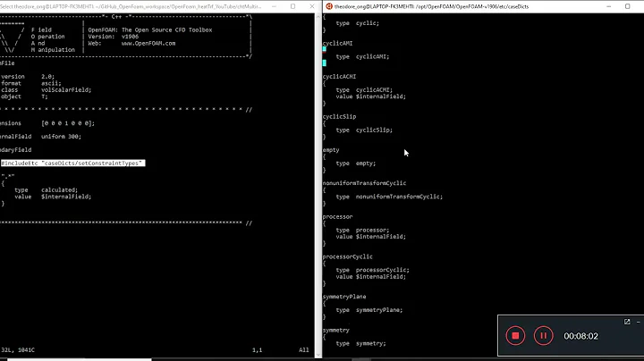Click the highlighted #includeEtc line

coord(72,164)
